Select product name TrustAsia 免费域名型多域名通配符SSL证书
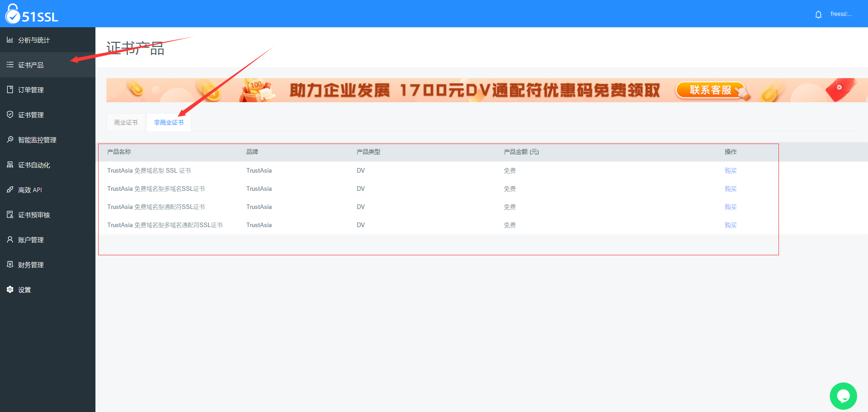The width and height of the screenshot is (868, 412). (x=165, y=225)
